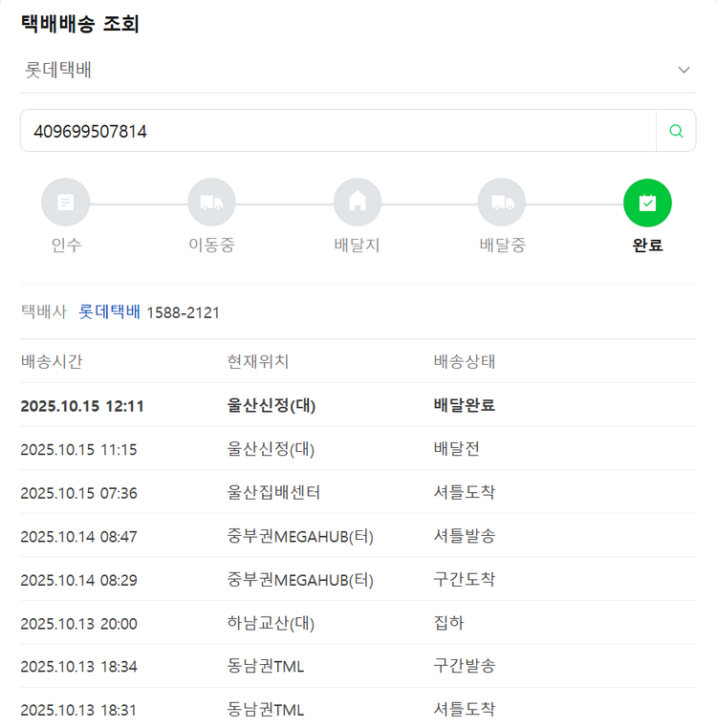Open the 롯데택배 courier link
The image size is (717, 728).
click(x=109, y=311)
